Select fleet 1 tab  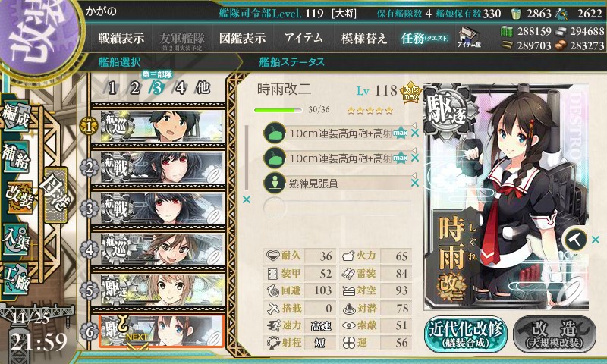112,88
